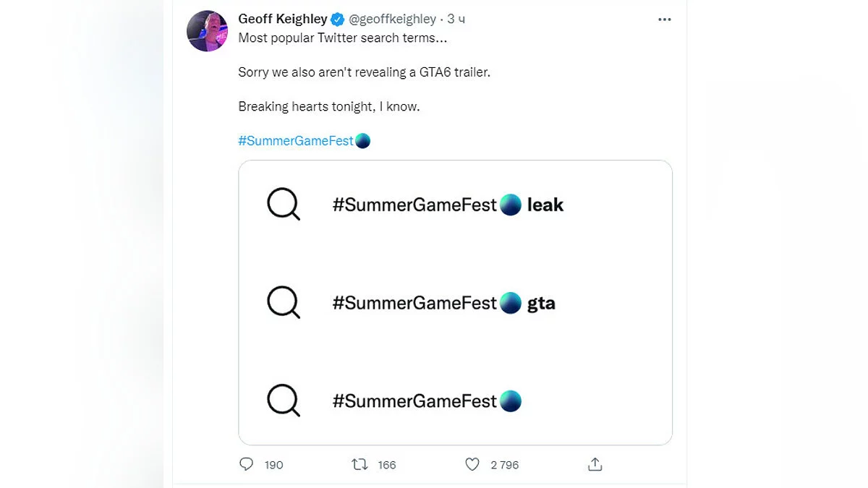The height and width of the screenshot is (488, 868).
Task: Click the bottom search magnifier icon
Action: [283, 401]
